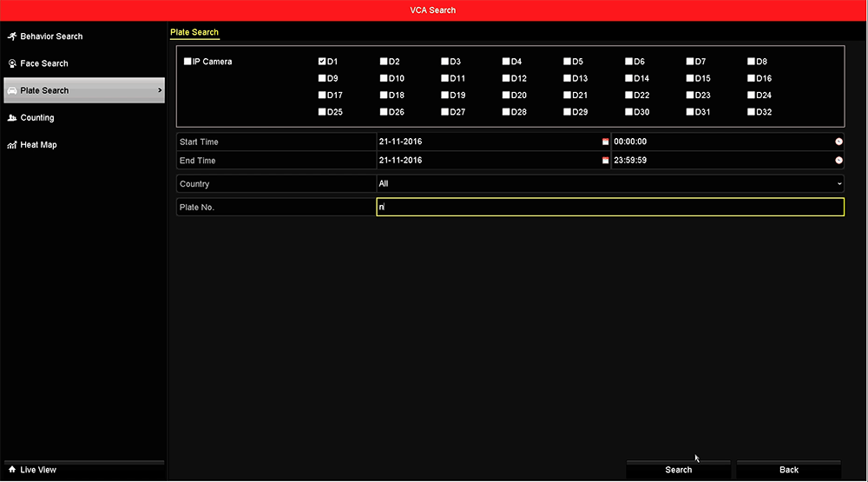Click the car icon beside Plate Search
The width and height of the screenshot is (868, 482).
(11, 91)
